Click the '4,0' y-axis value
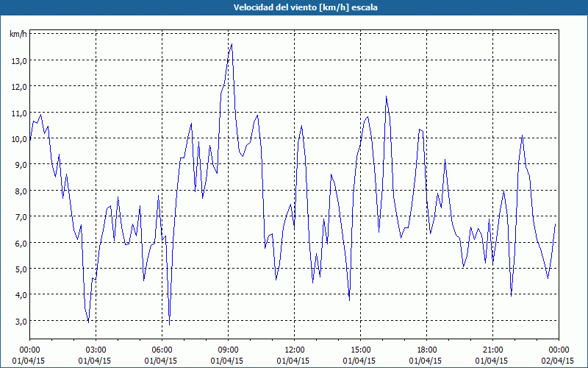The width and height of the screenshot is (588, 368). pyautogui.click(x=21, y=295)
